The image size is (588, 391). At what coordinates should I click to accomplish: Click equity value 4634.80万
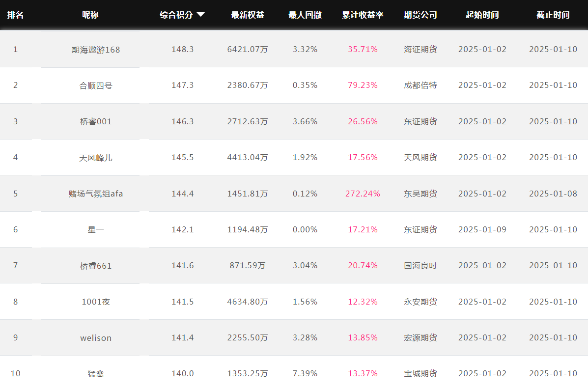tap(248, 302)
